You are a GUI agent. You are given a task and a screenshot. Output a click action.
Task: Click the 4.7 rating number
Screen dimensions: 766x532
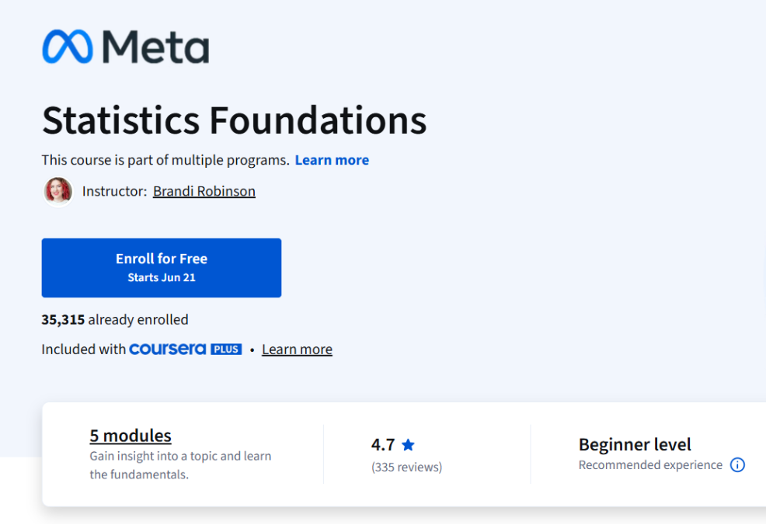[x=382, y=443]
